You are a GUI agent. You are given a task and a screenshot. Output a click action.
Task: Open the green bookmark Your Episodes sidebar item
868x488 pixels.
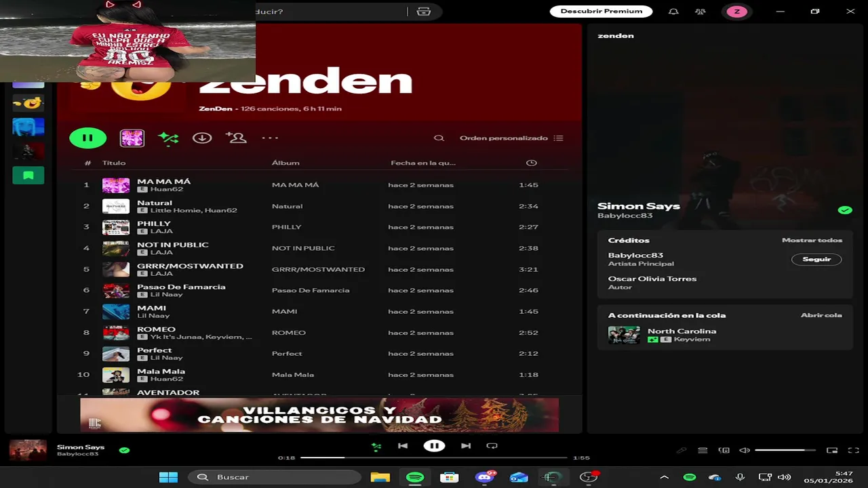(x=28, y=175)
